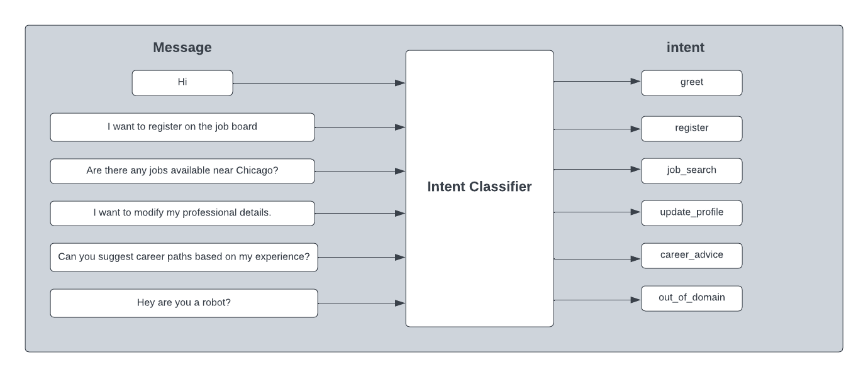
Task: Select the job_search intent box
Action: coord(691,170)
